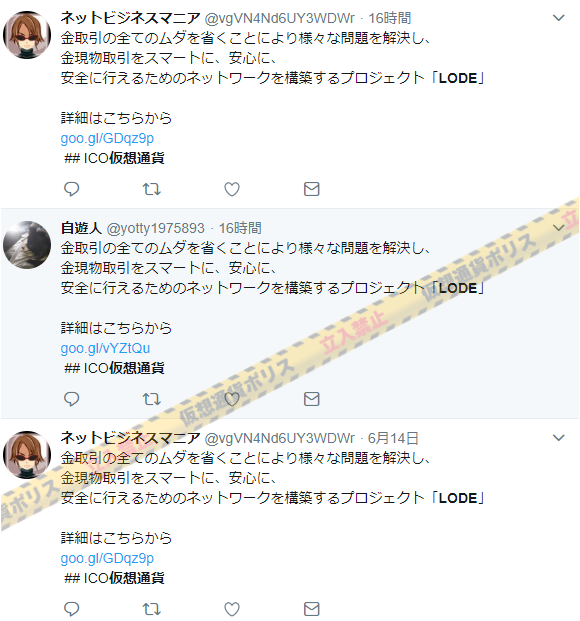Image resolution: width=580 pixels, height=621 pixels.
Task: Reply to the 6月14日 tweet
Action: pyautogui.click(x=72, y=609)
